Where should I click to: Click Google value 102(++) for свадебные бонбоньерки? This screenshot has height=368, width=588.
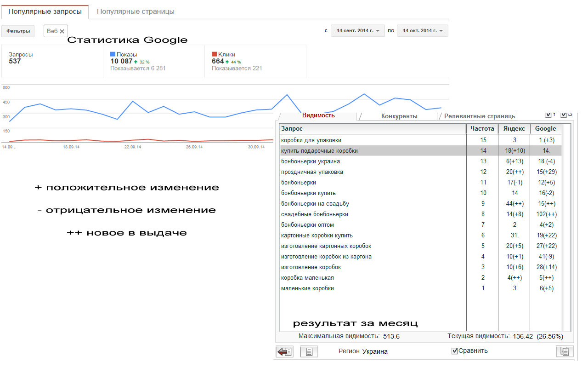pyautogui.click(x=546, y=214)
